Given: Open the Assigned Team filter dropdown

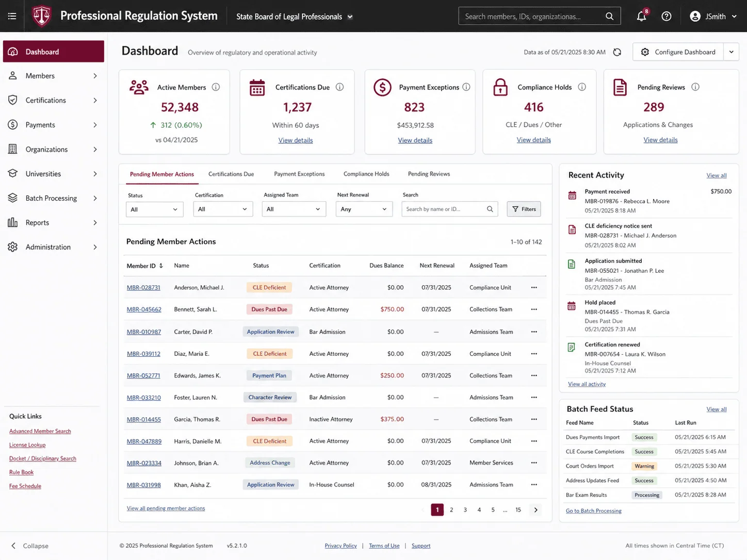Looking at the screenshot, I should [x=294, y=209].
